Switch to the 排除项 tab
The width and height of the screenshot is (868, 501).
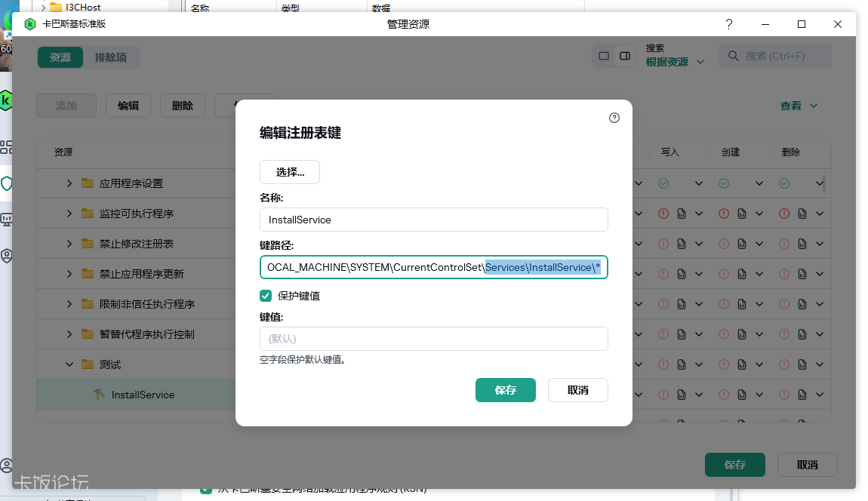[111, 57]
